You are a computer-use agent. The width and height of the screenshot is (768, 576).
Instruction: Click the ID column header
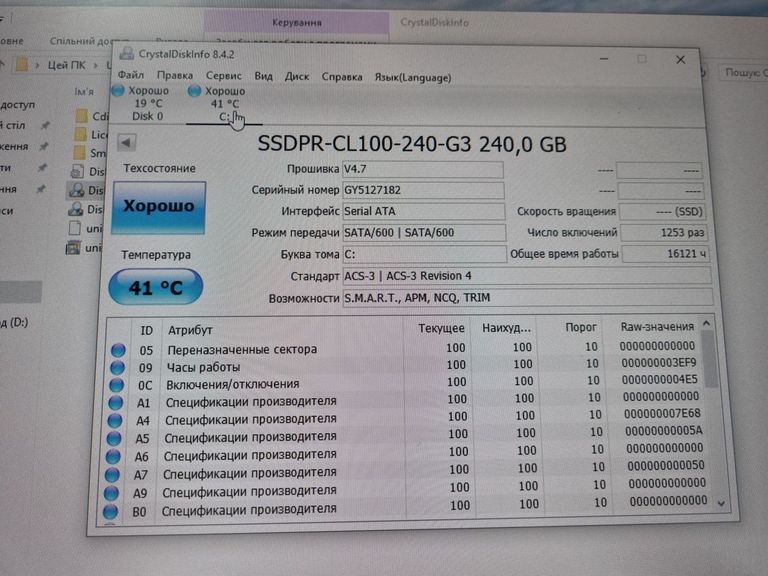[x=146, y=331]
